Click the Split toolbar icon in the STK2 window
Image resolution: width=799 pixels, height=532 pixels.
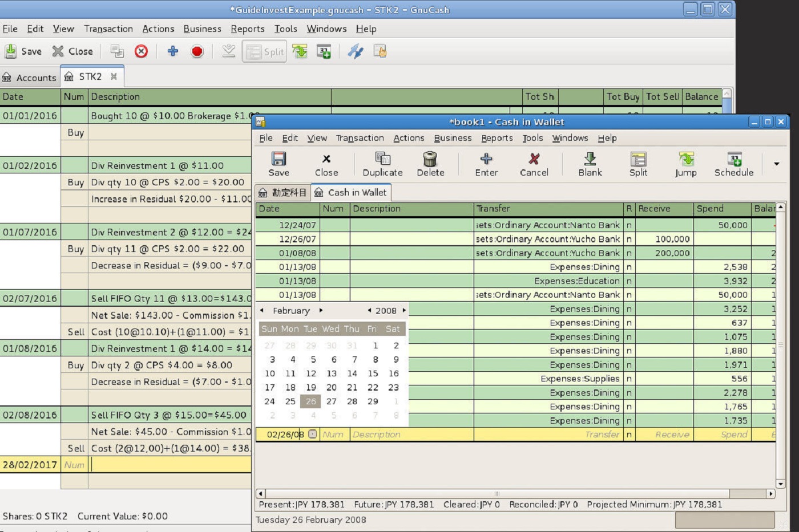point(264,51)
